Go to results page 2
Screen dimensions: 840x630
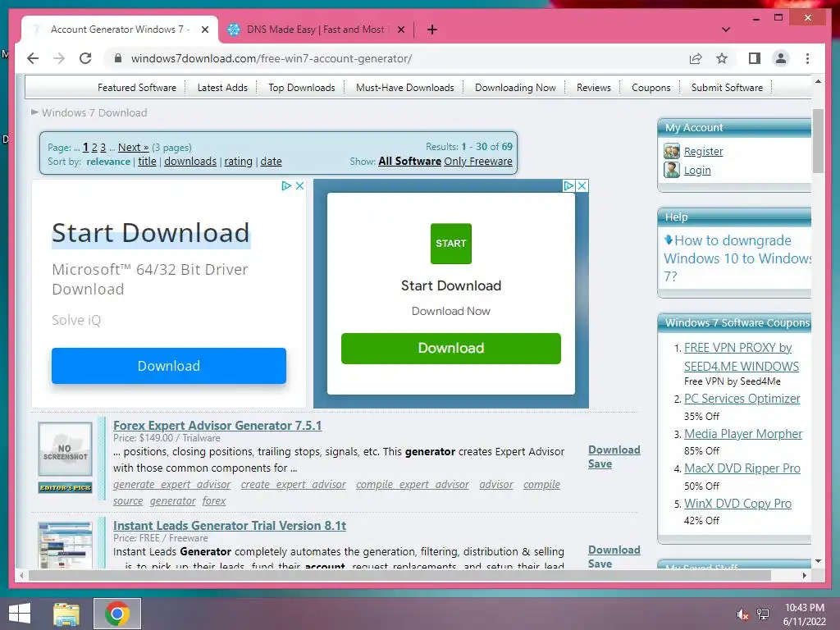(x=94, y=148)
